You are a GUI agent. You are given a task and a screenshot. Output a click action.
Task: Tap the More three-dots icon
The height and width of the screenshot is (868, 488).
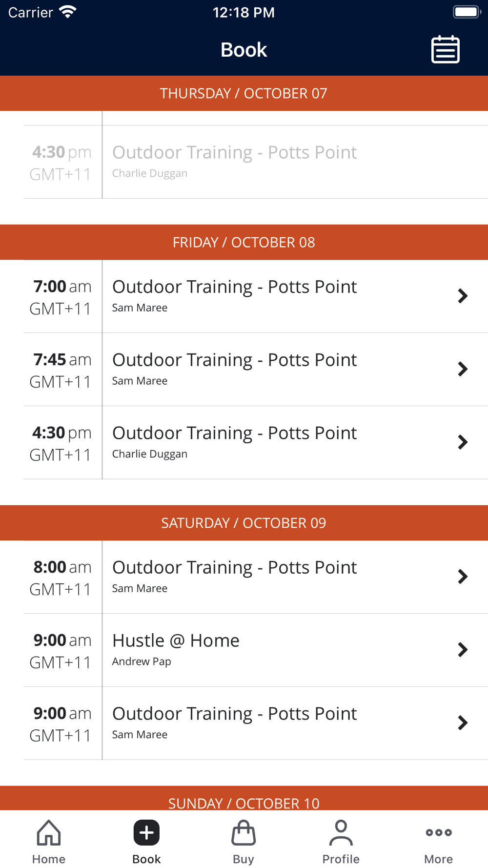(438, 832)
